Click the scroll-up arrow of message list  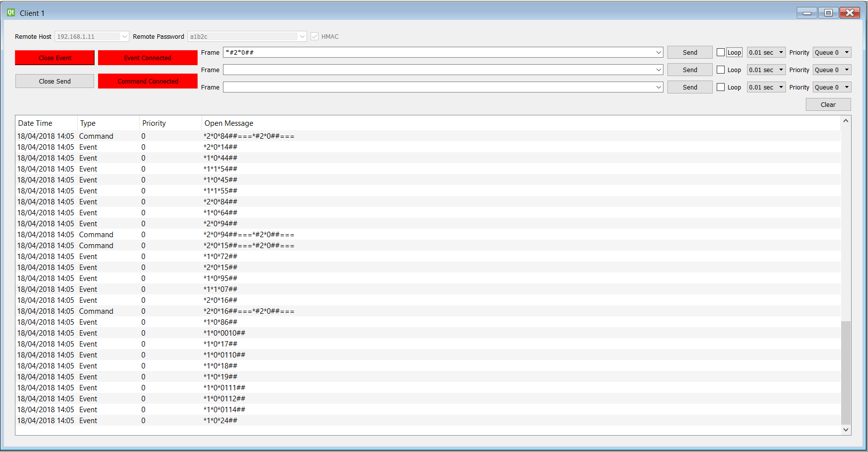click(x=846, y=121)
